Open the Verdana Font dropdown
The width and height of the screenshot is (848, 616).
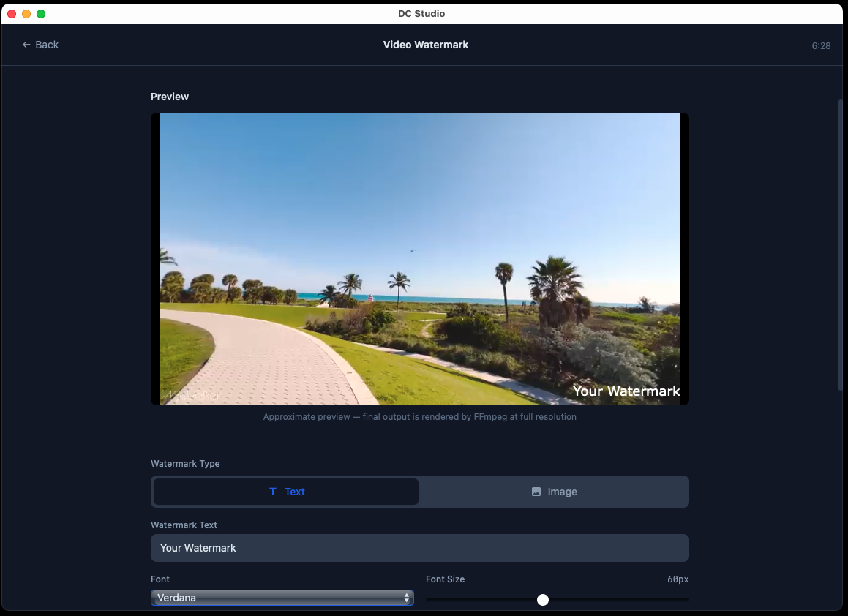click(x=282, y=598)
